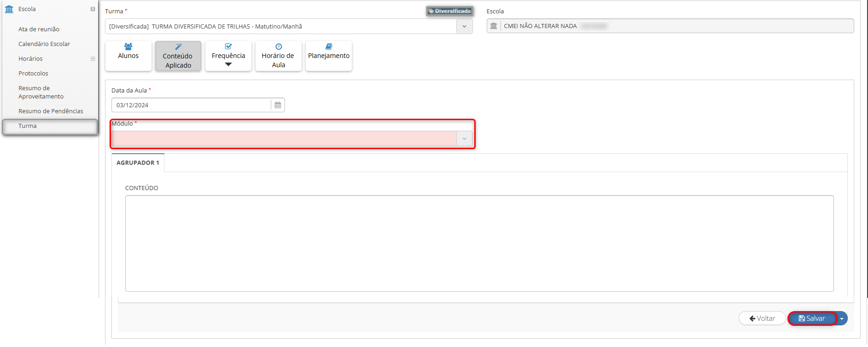Open Resumo de Pendências menu item
This screenshot has height=347, width=868.
51,111
